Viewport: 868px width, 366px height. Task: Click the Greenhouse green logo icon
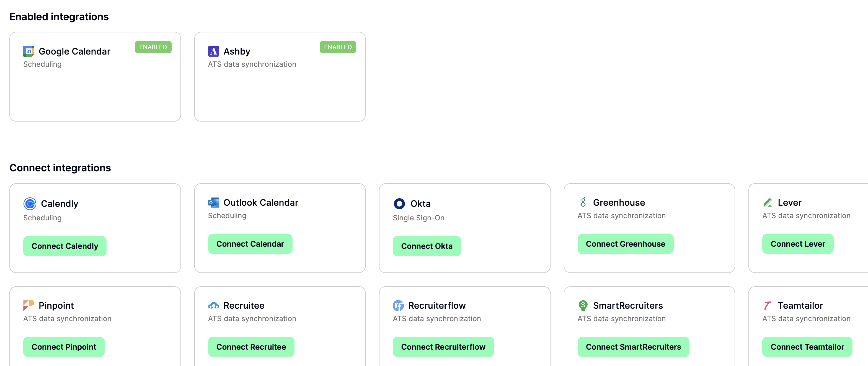tap(583, 202)
